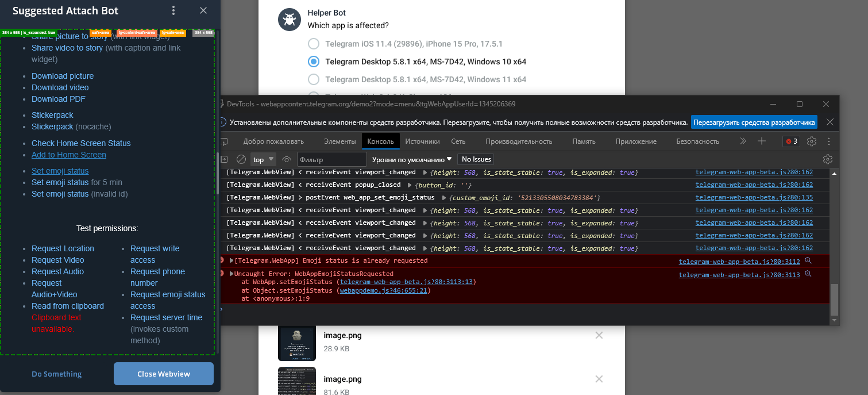The width and height of the screenshot is (868, 395).
Task: Click the Helper Bot avatar
Action: click(290, 20)
